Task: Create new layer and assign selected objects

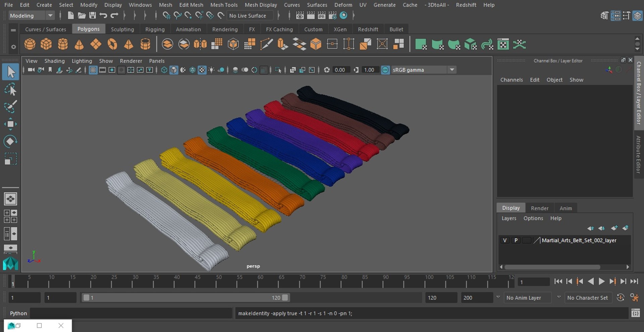Action: pyautogui.click(x=625, y=228)
